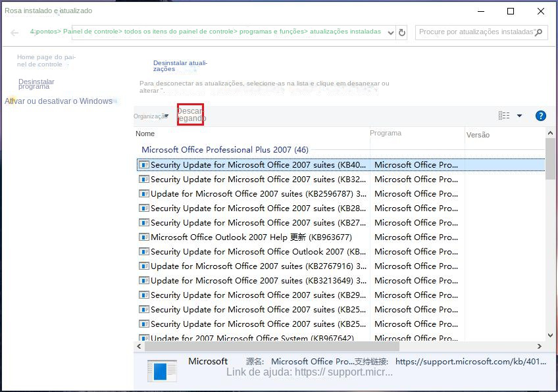The image size is (558, 392).
Task: Click the icon of the KB2596787 update row
Action: tap(143, 194)
